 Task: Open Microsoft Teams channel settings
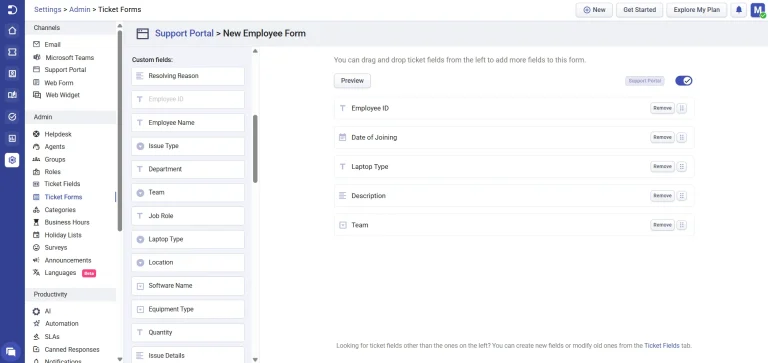tap(70, 57)
